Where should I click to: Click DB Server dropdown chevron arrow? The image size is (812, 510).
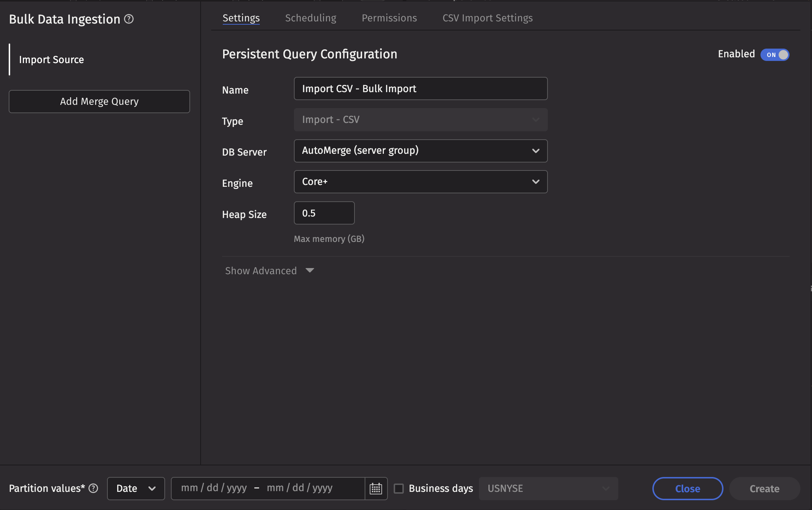pyautogui.click(x=536, y=151)
